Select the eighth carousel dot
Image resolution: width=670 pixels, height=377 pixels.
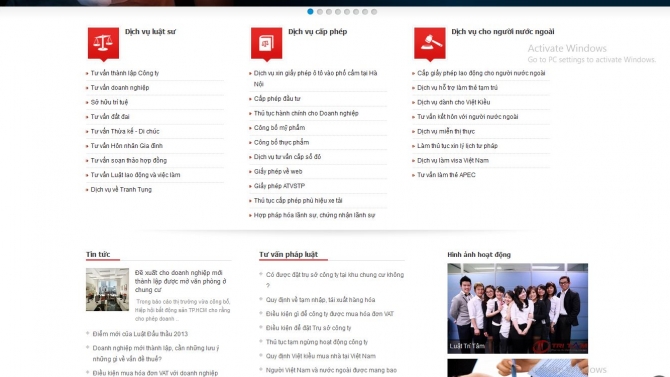point(374,12)
